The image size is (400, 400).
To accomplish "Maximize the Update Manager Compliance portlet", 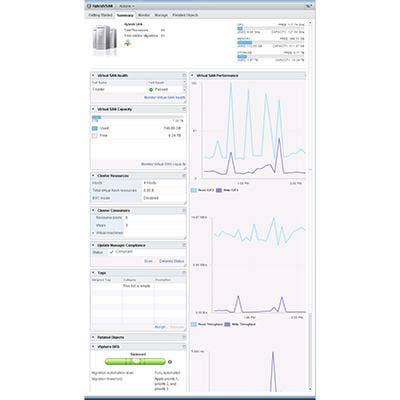I will click(184, 245).
